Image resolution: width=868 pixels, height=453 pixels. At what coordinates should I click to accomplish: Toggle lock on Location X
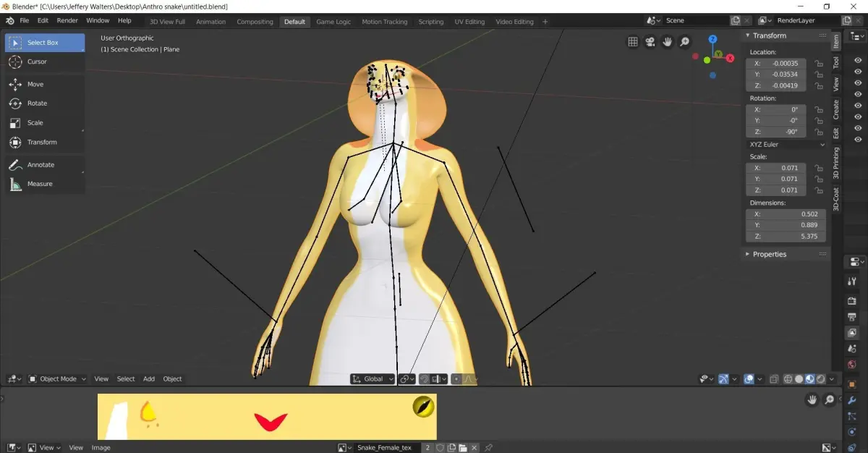[819, 64]
